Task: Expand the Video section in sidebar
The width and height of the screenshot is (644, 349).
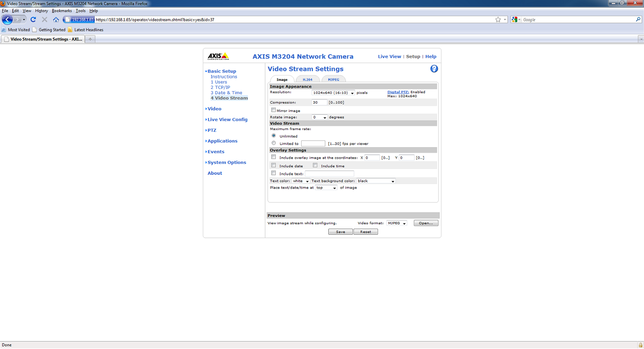Action: coord(213,109)
